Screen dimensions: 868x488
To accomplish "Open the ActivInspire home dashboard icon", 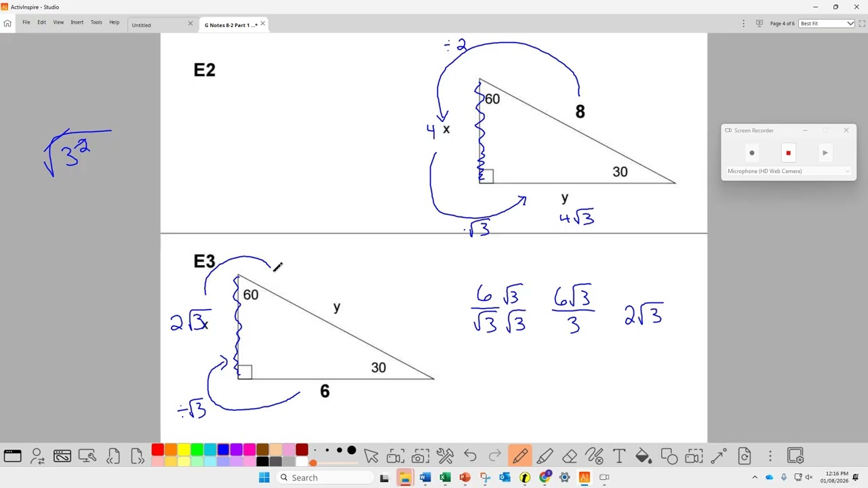I will coord(7,23).
